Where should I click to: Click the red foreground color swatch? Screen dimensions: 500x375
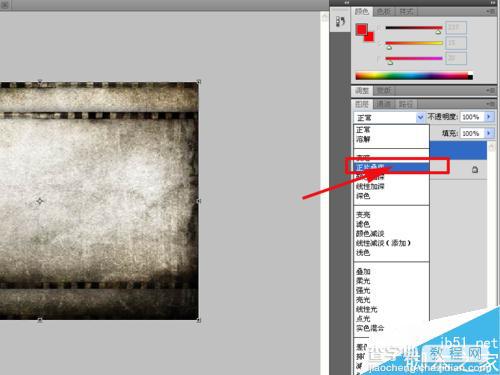click(361, 30)
